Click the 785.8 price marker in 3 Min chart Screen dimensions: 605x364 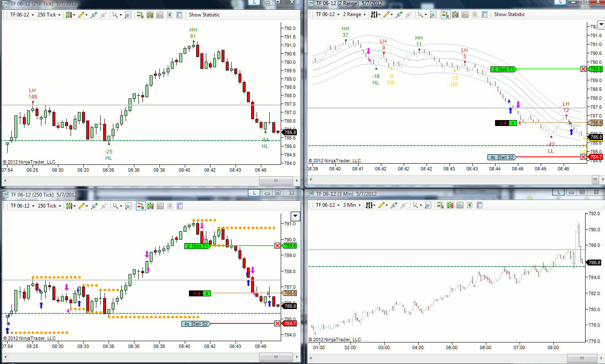tap(594, 263)
